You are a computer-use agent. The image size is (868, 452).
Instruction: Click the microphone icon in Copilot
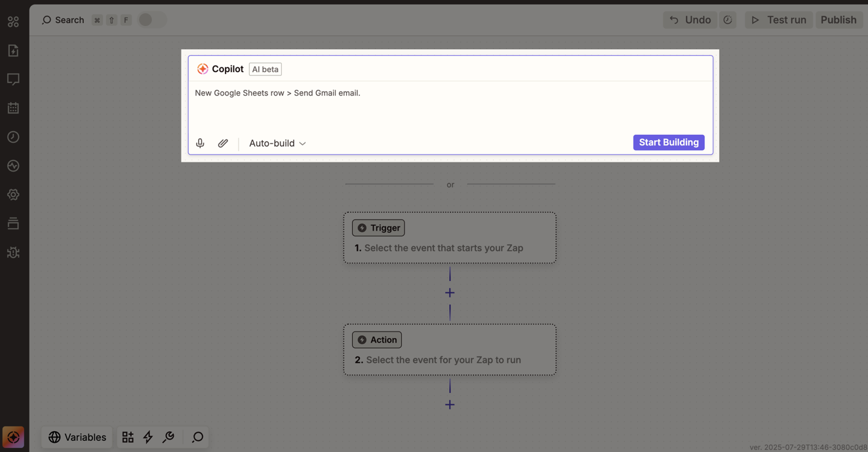[x=200, y=143]
